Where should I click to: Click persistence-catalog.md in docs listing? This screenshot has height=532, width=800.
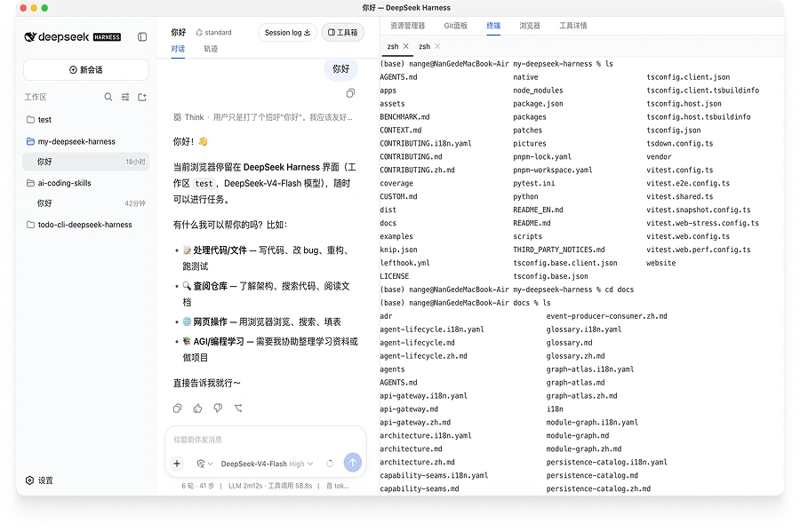click(x=592, y=475)
